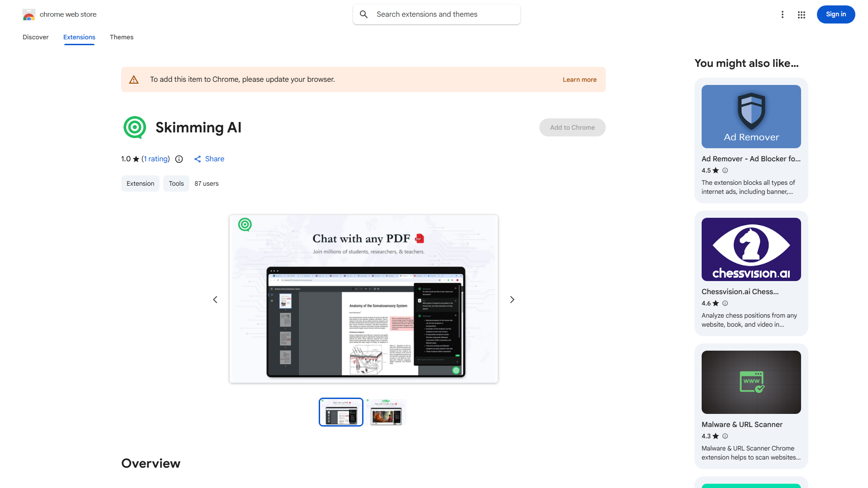Click the rating info icon beside 1 rating

pyautogui.click(x=179, y=159)
